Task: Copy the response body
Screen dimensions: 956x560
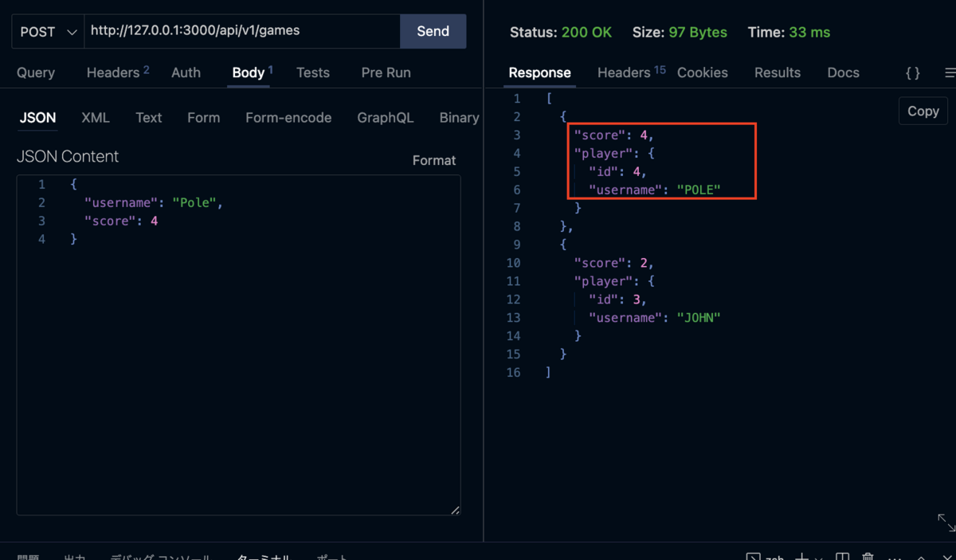Action: pos(923,112)
